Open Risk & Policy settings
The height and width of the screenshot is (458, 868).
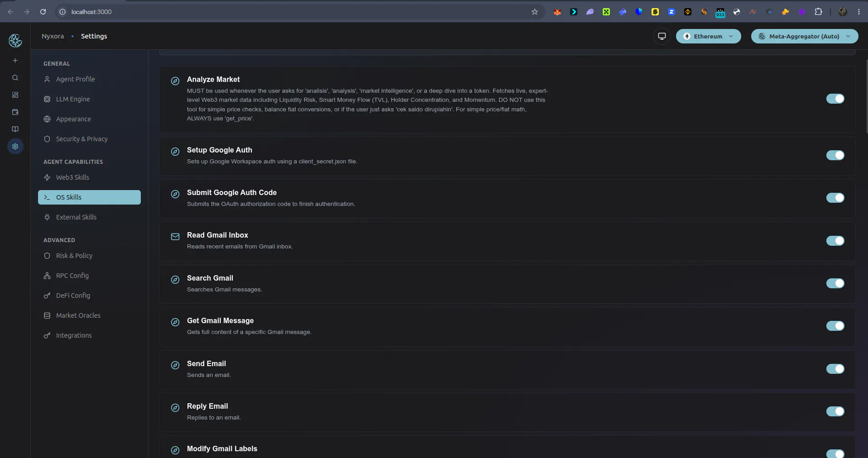89,256
